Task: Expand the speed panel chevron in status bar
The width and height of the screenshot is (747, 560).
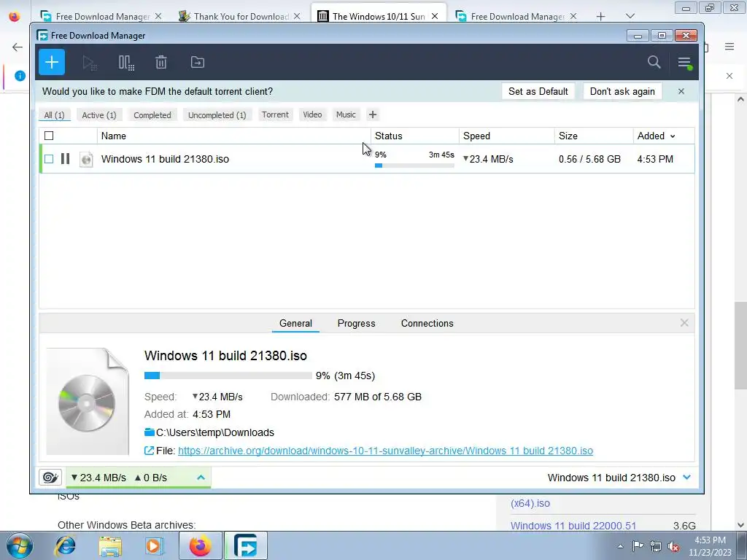Action: [x=201, y=477]
